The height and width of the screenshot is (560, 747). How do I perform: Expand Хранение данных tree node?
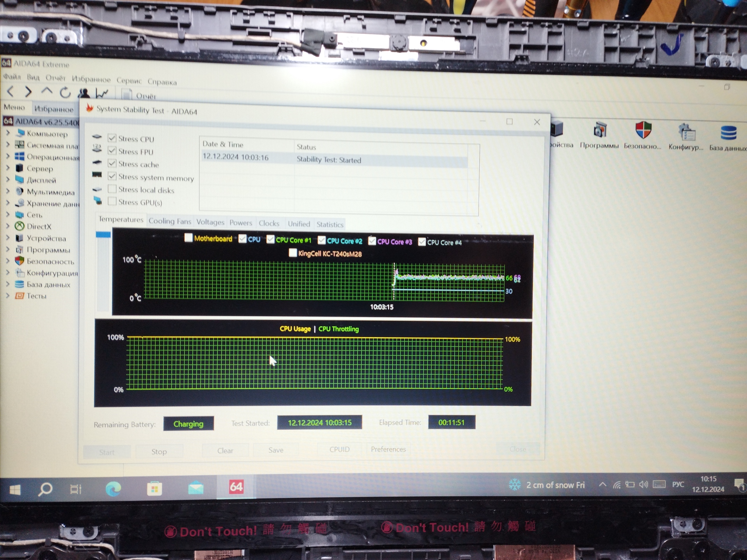point(7,203)
